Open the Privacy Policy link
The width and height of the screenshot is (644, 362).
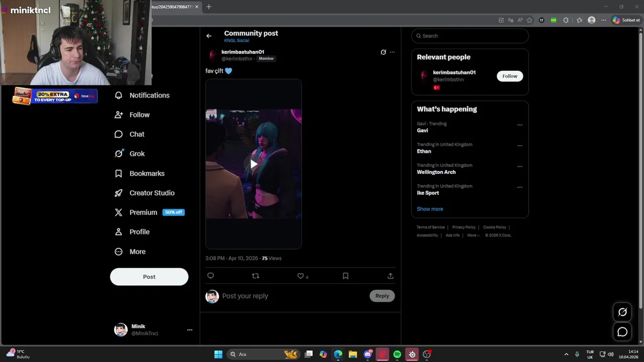(464, 227)
